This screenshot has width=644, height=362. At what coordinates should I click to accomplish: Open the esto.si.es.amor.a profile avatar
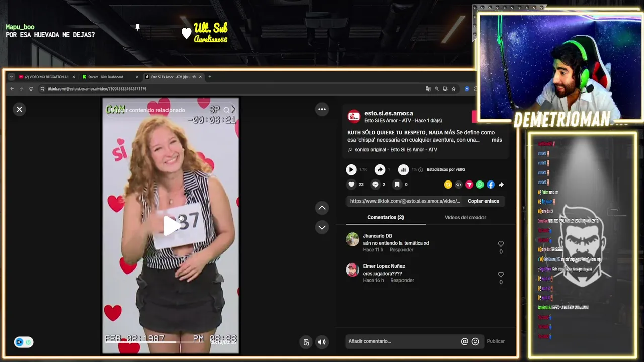354,117
